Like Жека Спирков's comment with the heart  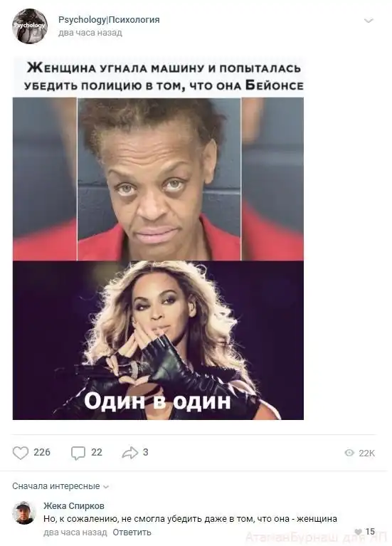point(358,532)
